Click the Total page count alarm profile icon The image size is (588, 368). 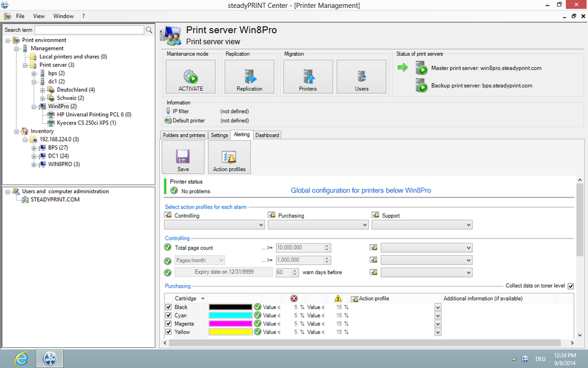[374, 247]
